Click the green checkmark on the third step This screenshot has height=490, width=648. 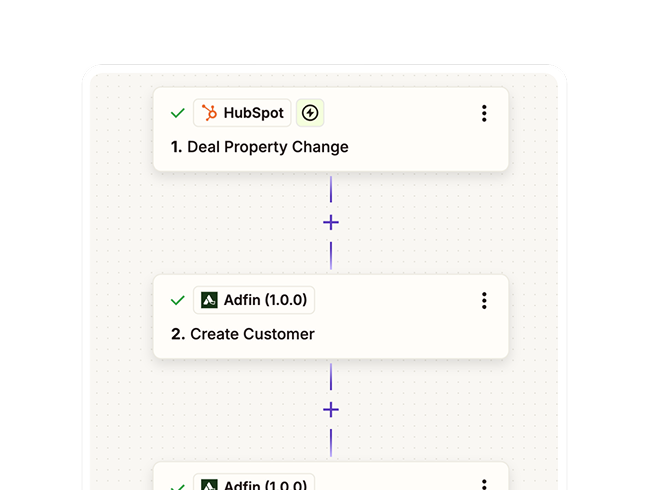tap(178, 486)
